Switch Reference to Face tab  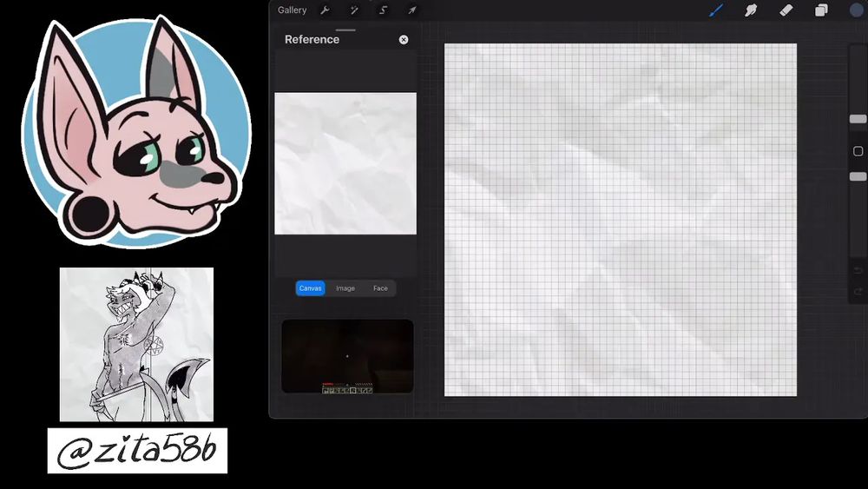[x=380, y=288]
